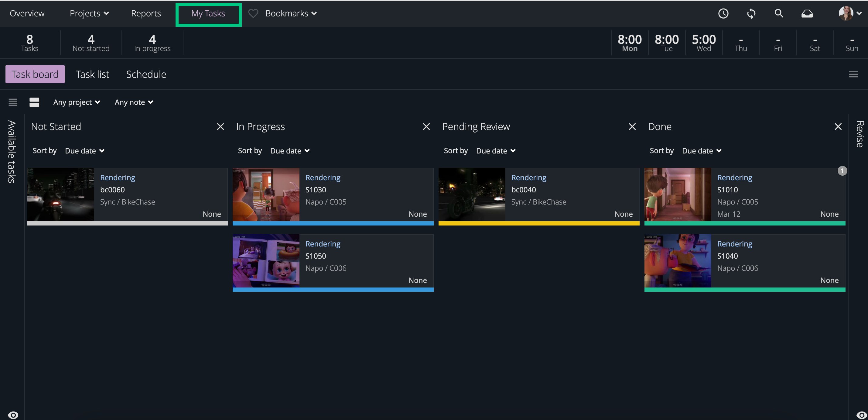Dismiss the Done column with its X
Image resolution: width=868 pixels, height=420 pixels.
click(x=838, y=126)
